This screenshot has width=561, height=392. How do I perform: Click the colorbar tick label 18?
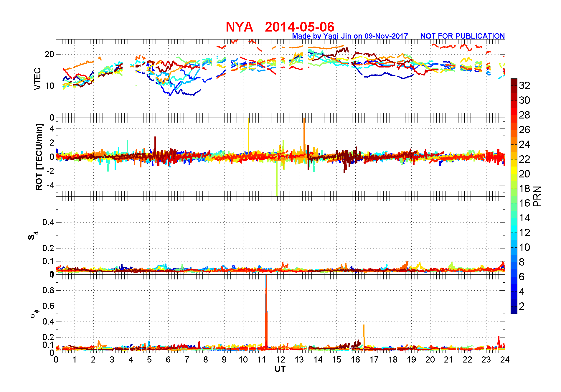point(524,189)
